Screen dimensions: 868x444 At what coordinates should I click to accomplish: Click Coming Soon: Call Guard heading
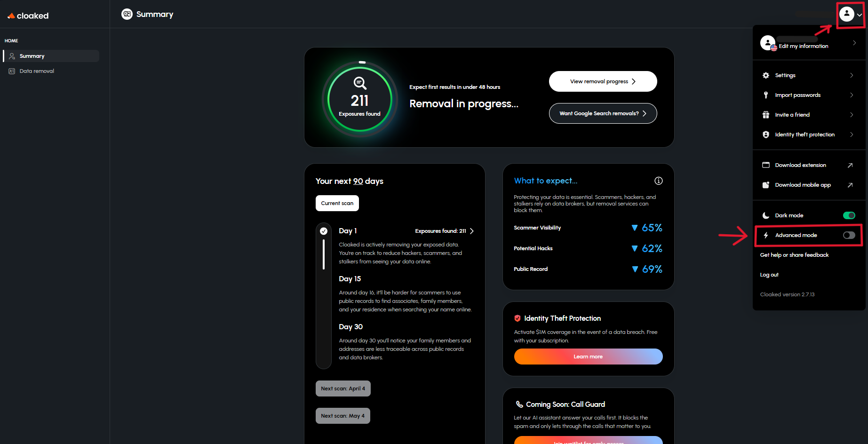565,404
